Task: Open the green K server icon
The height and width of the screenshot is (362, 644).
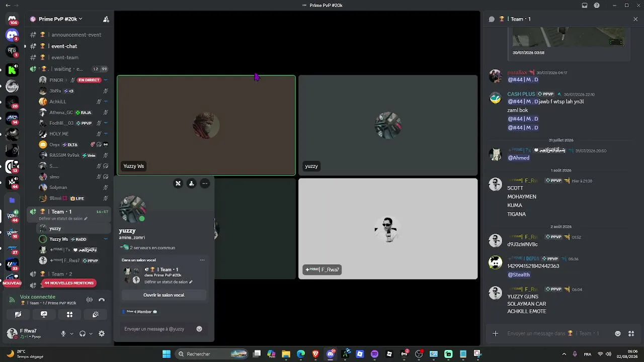Action: pyautogui.click(x=12, y=70)
